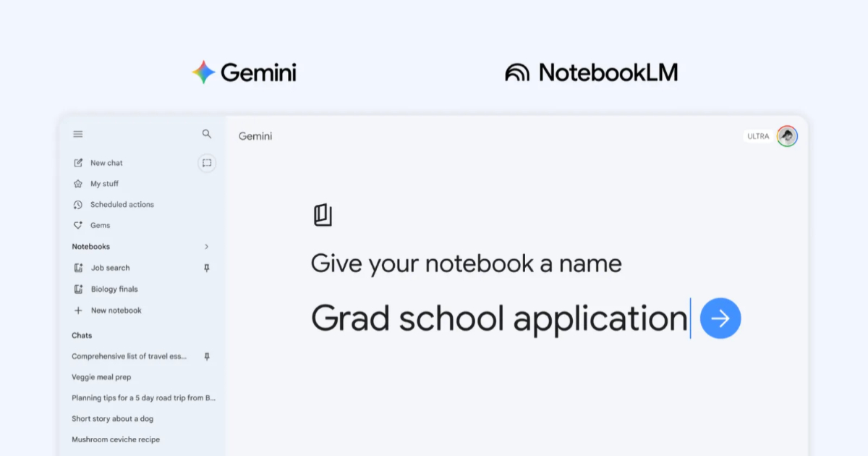Unpin the travel essentials chat
This screenshot has width=868, height=456.
(206, 356)
